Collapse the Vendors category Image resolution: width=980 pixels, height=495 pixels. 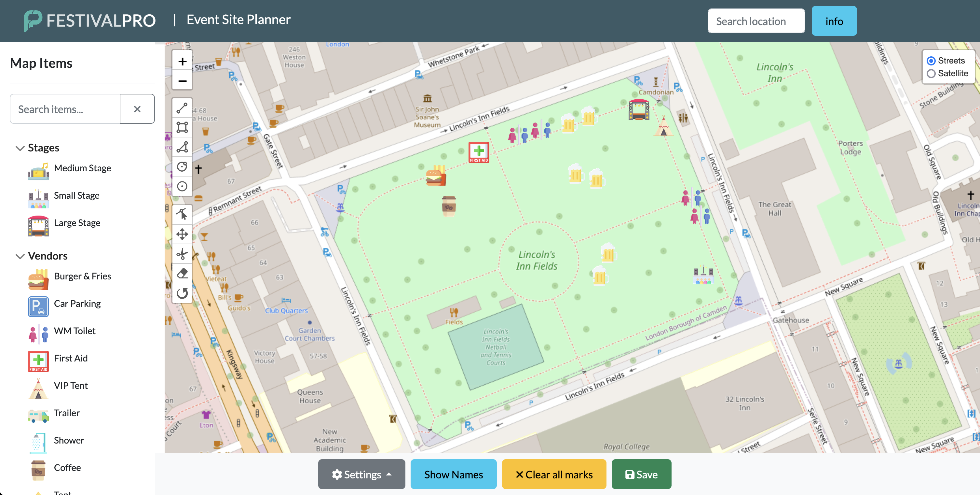[20, 256]
